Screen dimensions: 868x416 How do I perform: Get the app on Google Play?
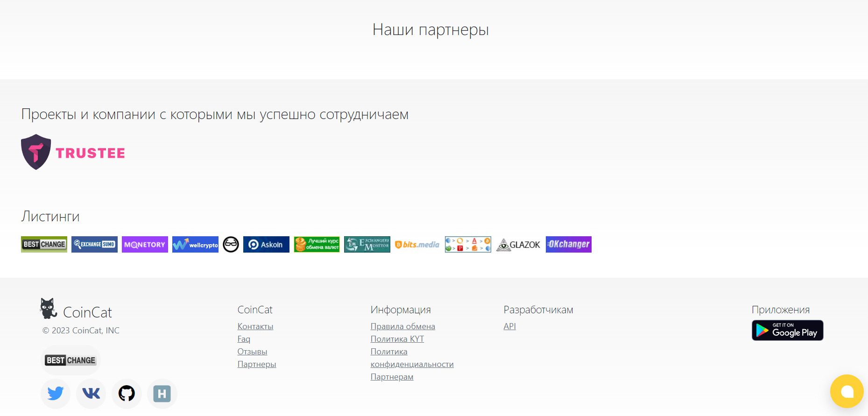click(x=788, y=330)
